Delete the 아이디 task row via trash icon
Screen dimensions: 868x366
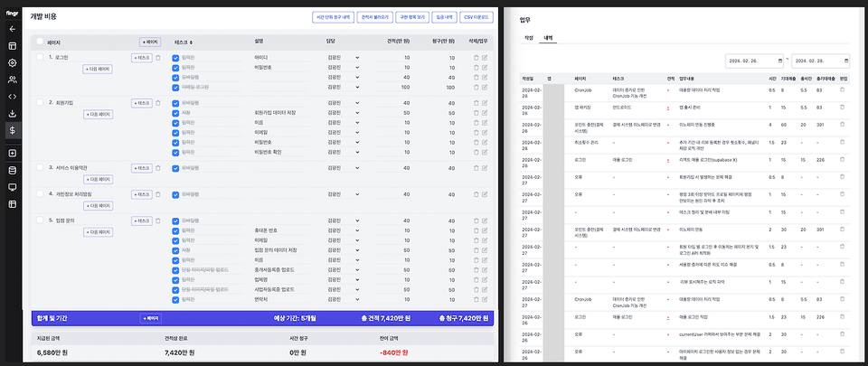click(476, 58)
